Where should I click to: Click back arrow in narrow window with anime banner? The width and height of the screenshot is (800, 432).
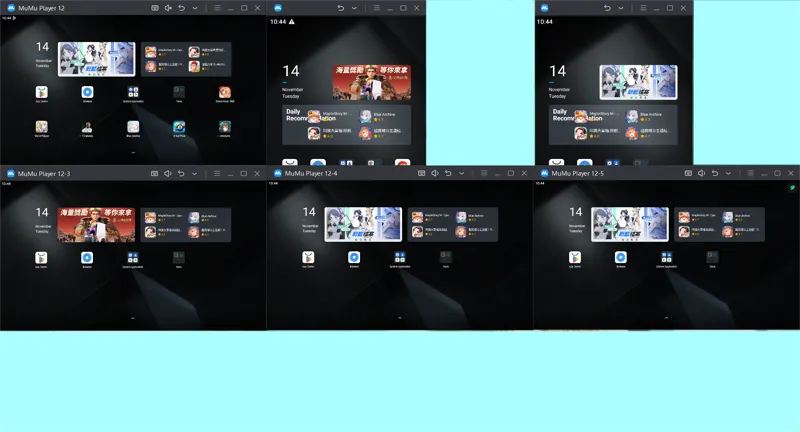click(x=607, y=8)
